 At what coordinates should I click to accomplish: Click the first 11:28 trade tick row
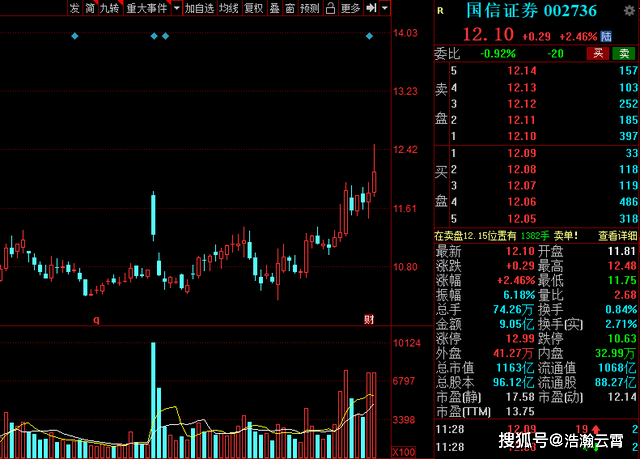click(537, 429)
